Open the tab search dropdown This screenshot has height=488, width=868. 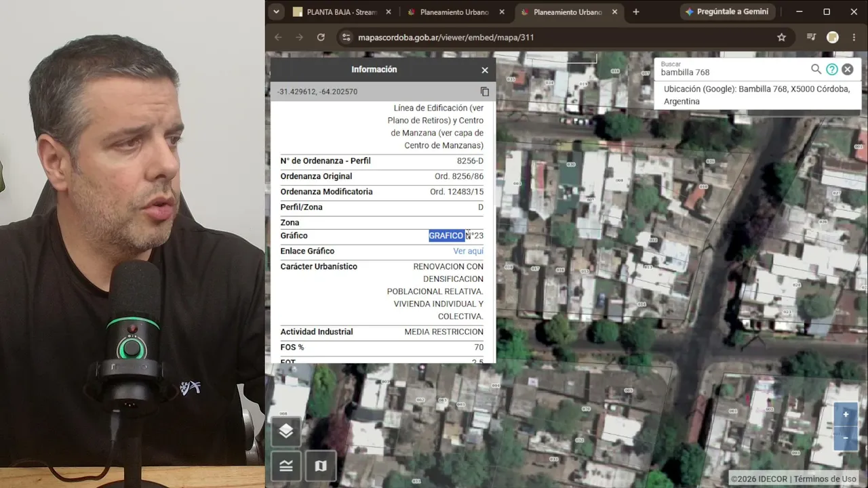point(276,12)
